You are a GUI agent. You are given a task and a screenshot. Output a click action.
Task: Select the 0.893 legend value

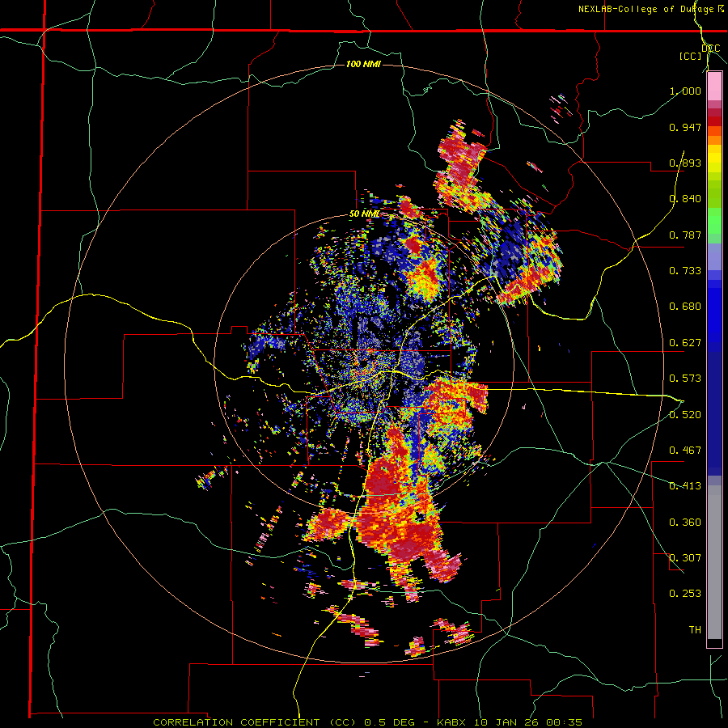pyautogui.click(x=685, y=163)
